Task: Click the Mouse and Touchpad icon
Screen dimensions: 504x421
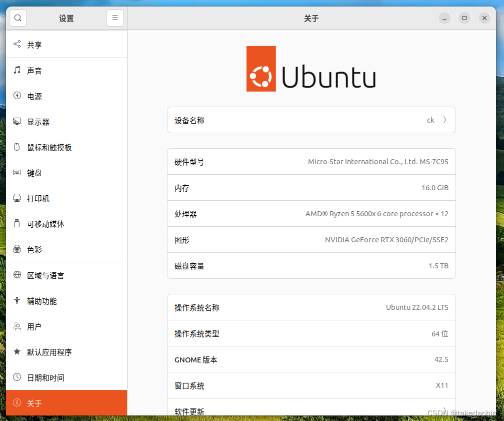Action: coord(17,147)
